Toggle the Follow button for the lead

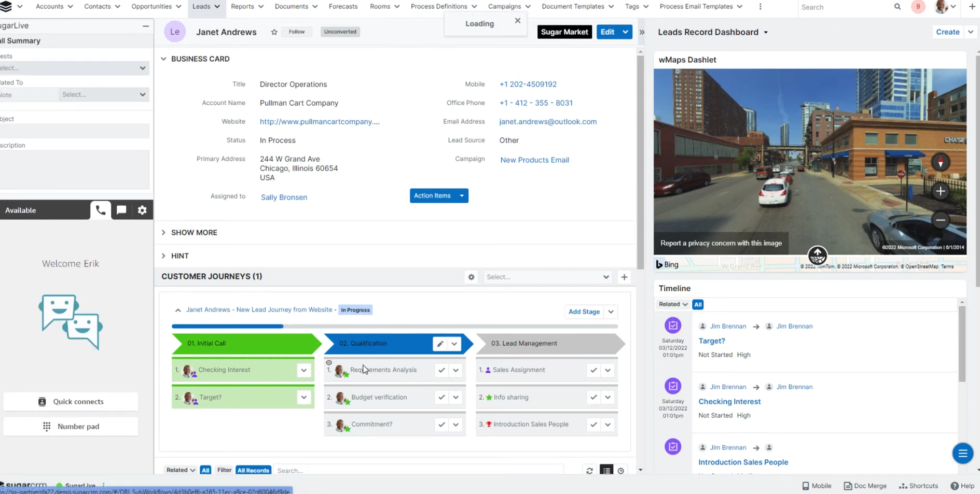297,32
